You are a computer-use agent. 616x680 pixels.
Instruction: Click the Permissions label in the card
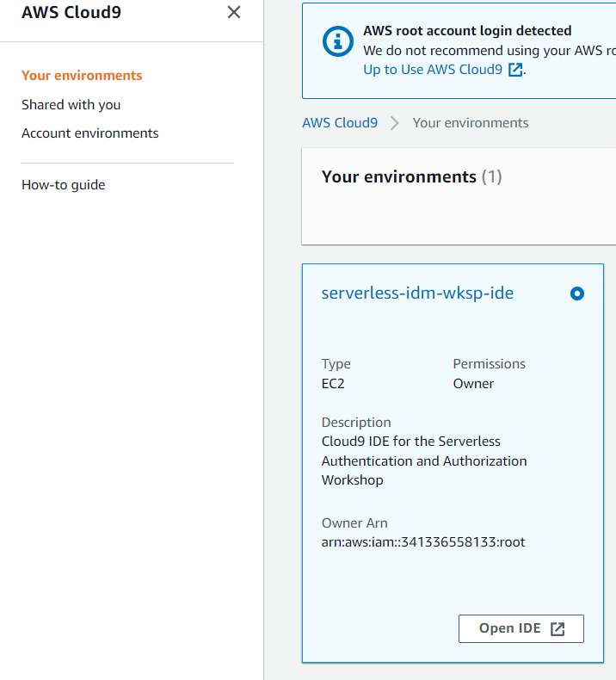[489, 364]
